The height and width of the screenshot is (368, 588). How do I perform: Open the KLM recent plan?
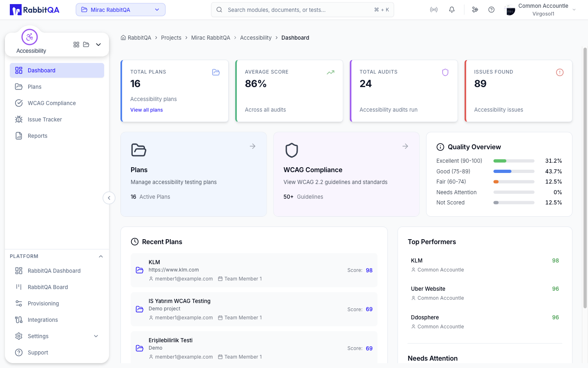[254, 270]
